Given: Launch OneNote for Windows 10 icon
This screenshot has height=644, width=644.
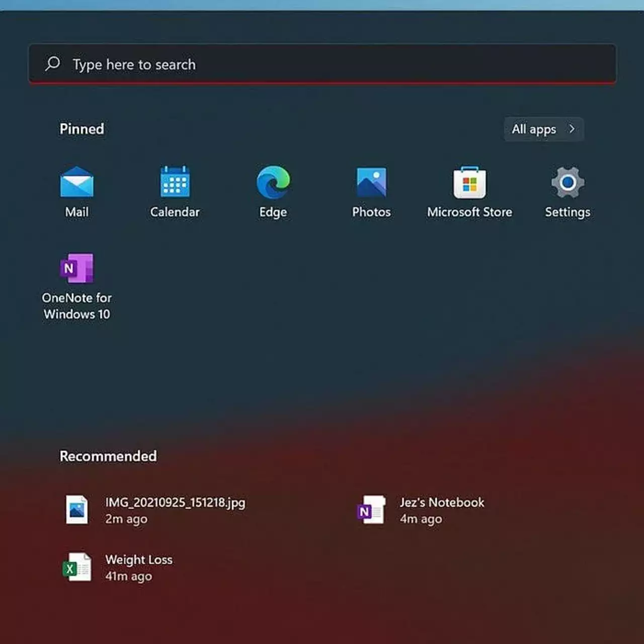Looking at the screenshot, I should pos(76,268).
